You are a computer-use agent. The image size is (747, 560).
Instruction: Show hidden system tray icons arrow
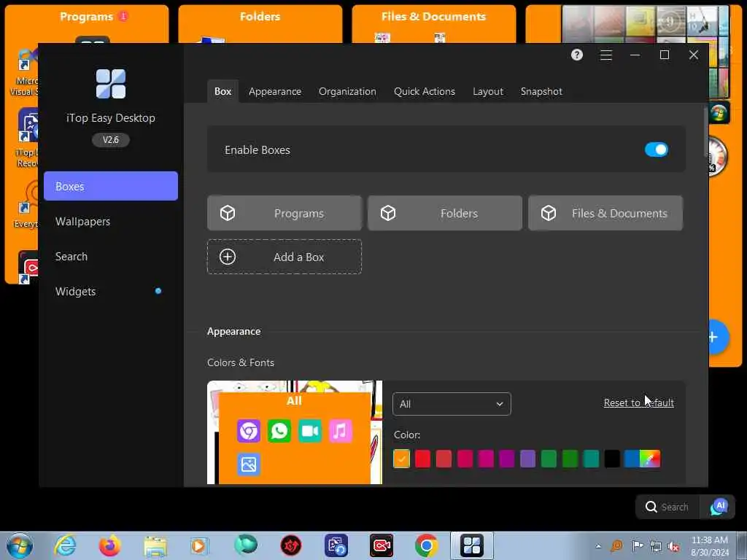click(598, 546)
